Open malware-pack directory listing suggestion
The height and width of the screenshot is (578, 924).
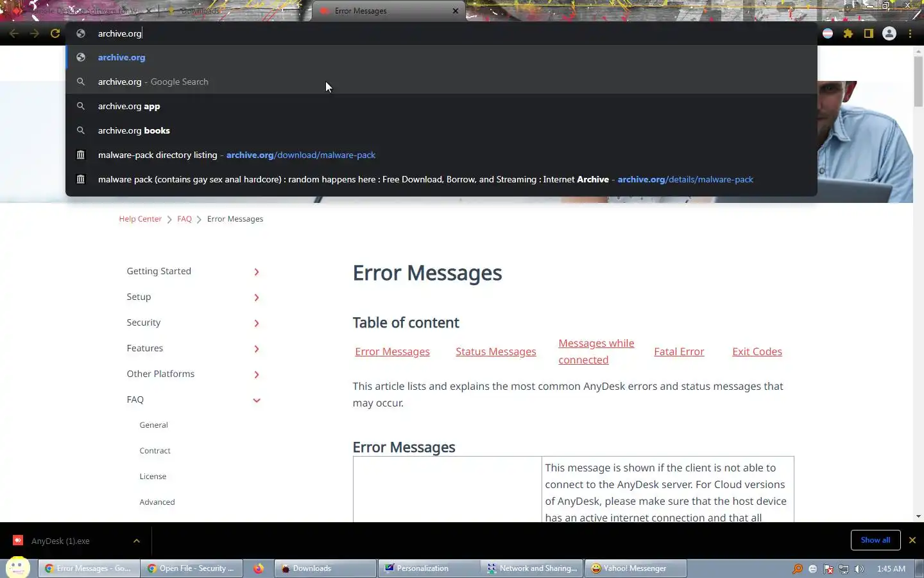441,155
